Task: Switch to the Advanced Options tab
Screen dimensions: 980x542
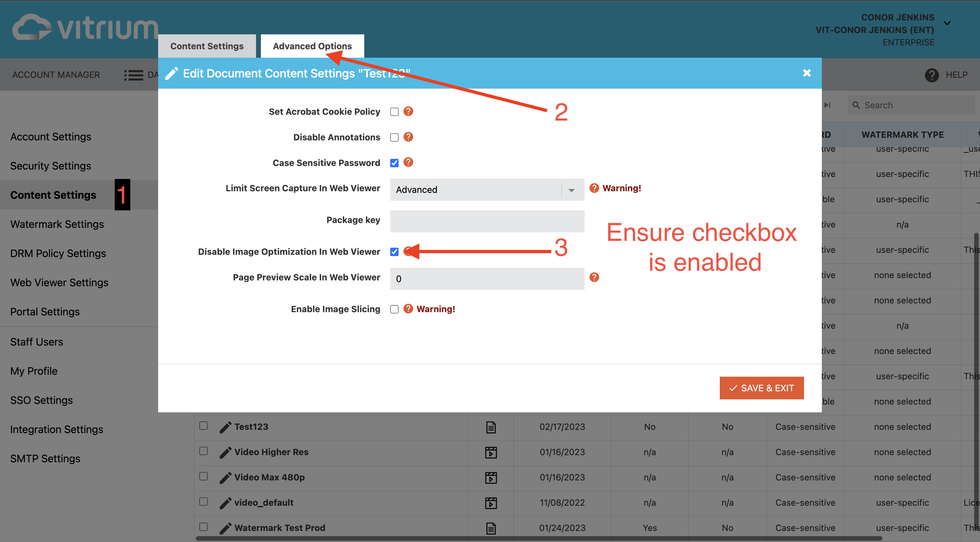Action: point(312,46)
